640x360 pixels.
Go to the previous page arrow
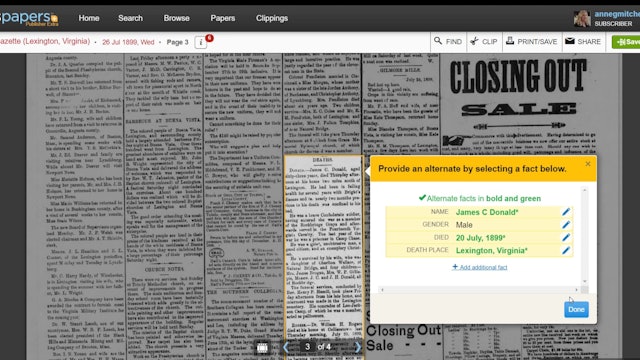pos(286,347)
